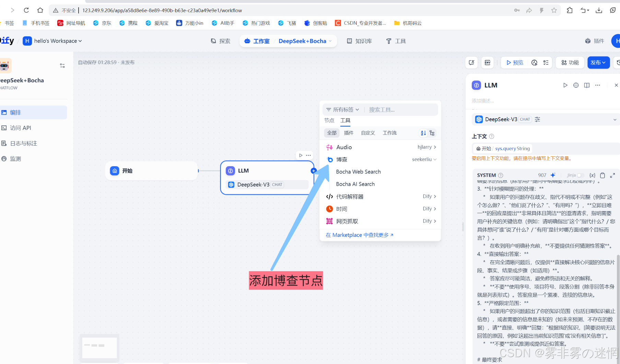Open the 所有标签 tag filter dropdown
This screenshot has width=620, height=364.
coord(343,110)
